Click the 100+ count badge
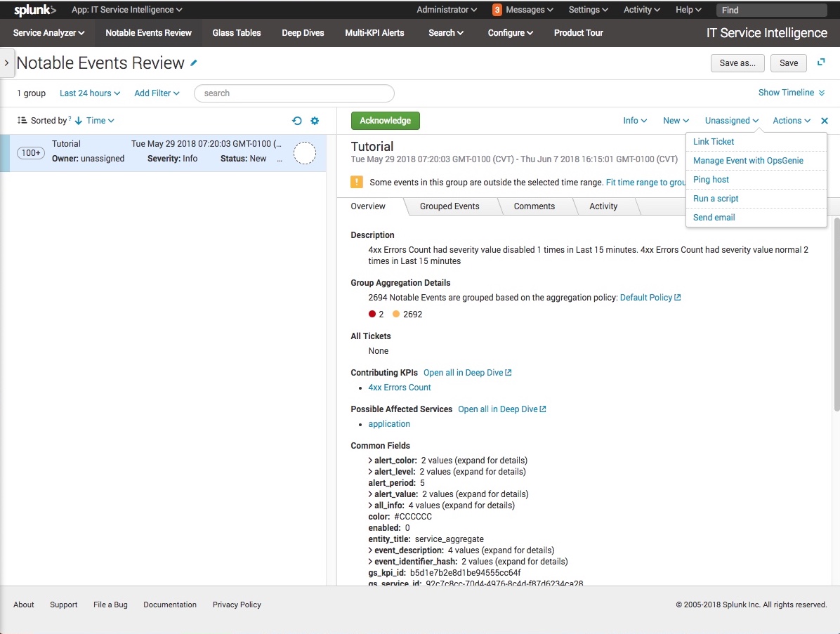 [x=31, y=153]
